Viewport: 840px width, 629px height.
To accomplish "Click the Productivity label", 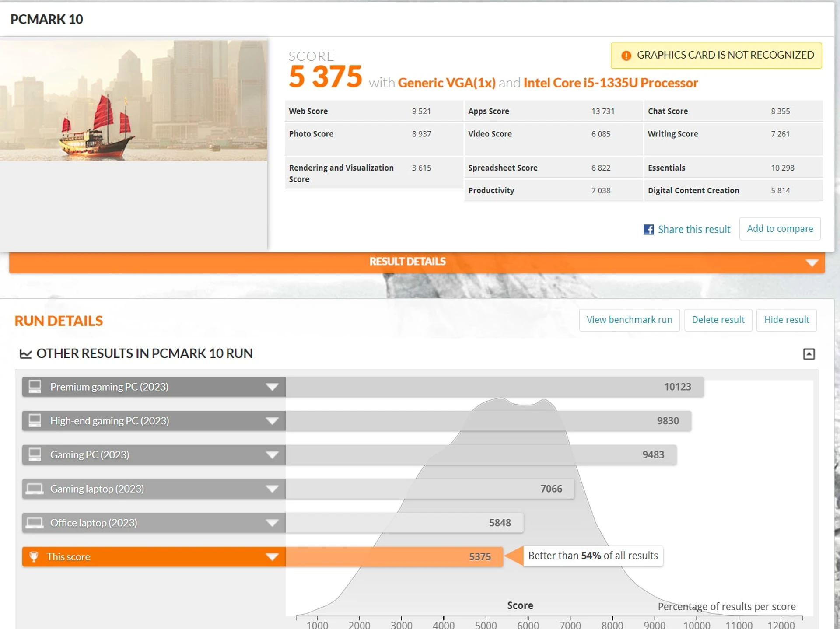I will coord(491,191).
